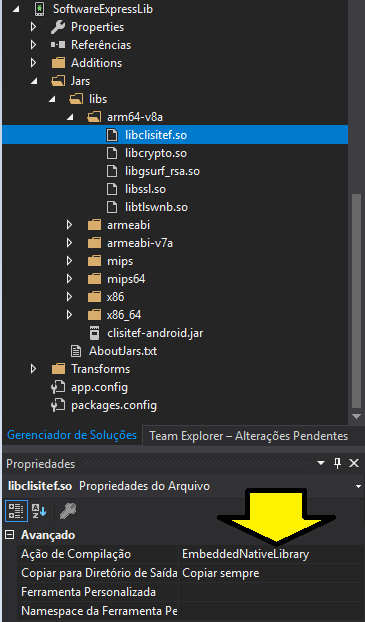Viewport: 365px width, 622px height.
Task: Open Property Pages wrench icon
Action: (x=68, y=511)
